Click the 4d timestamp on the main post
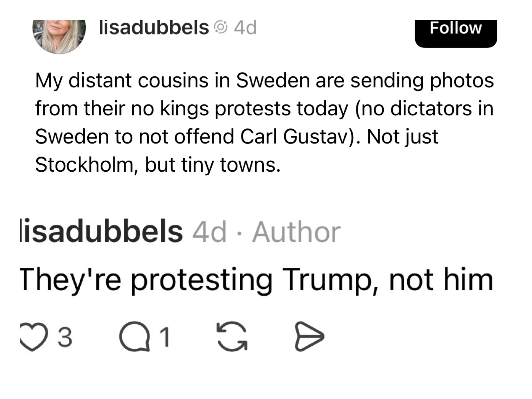532x399 pixels. tap(245, 28)
